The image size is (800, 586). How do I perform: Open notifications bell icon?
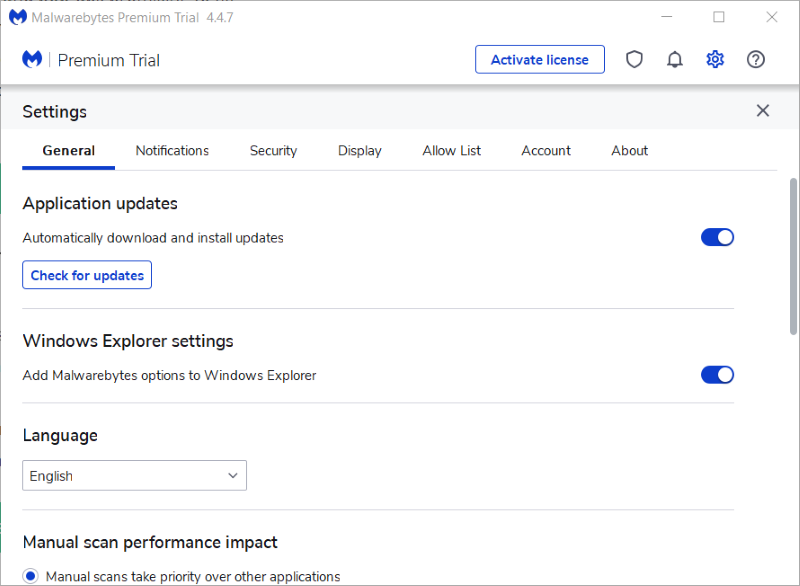pyautogui.click(x=675, y=60)
